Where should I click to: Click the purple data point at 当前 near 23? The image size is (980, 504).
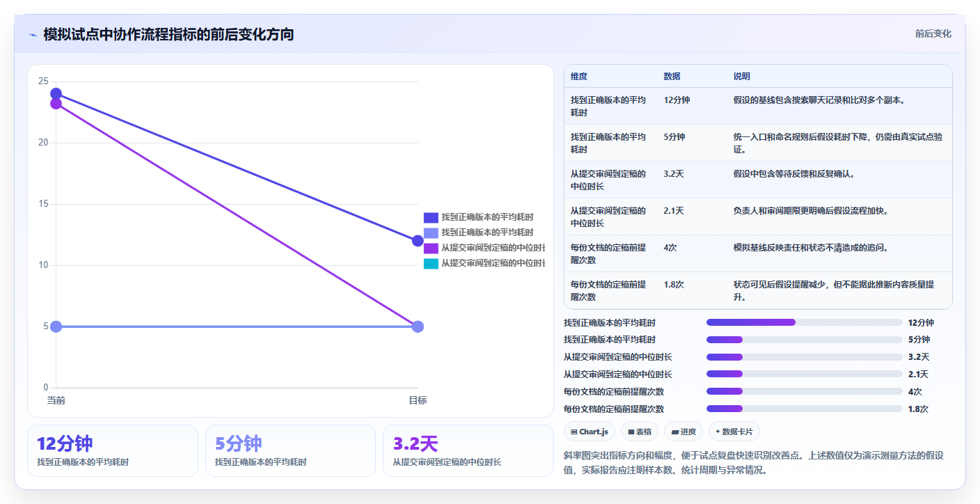(56, 104)
